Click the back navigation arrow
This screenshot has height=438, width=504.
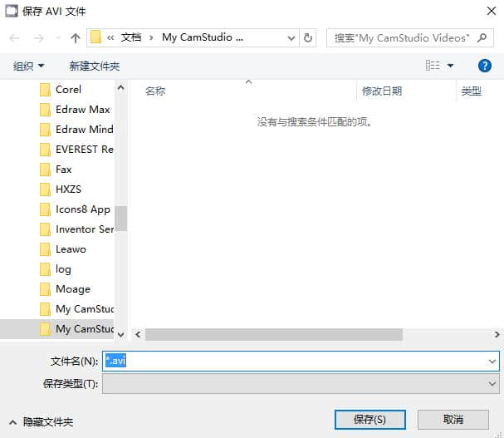click(14, 38)
